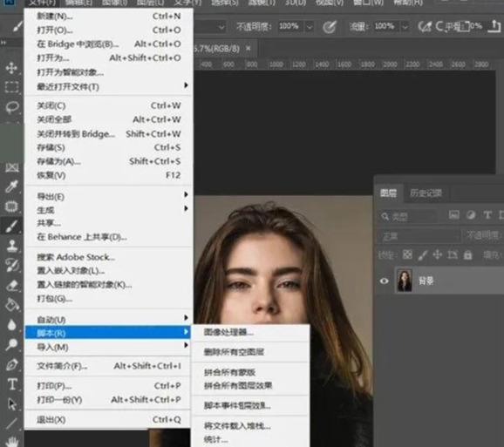
Task: Select the Line tool
Action: (11, 423)
